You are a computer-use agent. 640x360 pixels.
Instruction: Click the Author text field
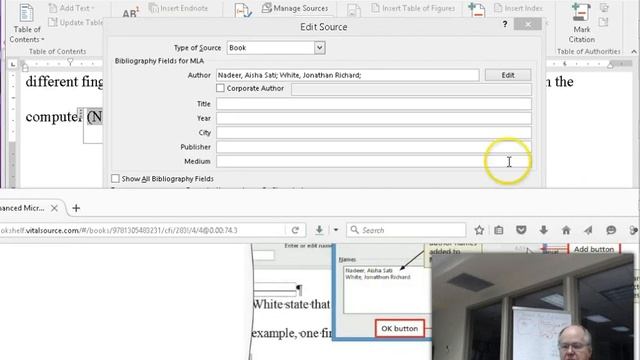point(348,75)
